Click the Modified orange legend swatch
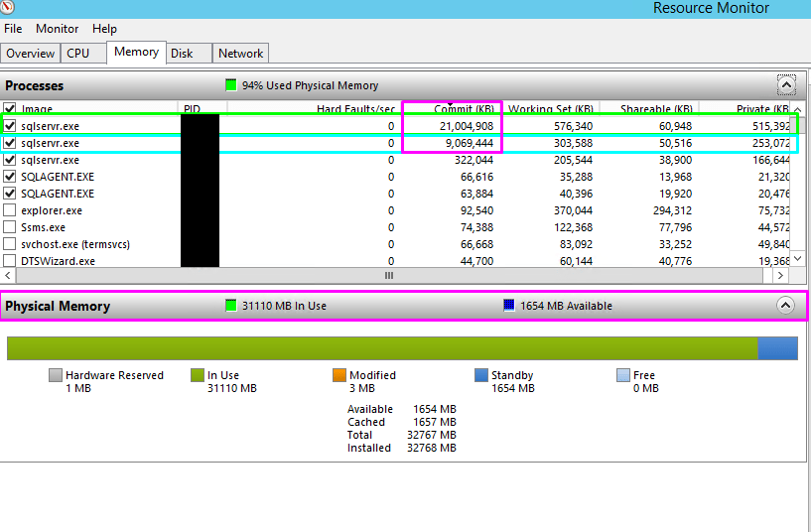The height and width of the screenshot is (532, 811). (339, 375)
